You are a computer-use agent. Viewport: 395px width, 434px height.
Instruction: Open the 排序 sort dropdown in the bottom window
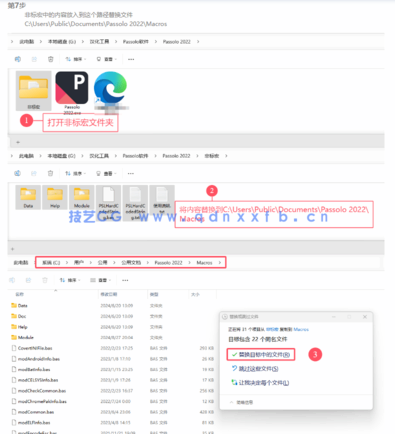(70, 280)
